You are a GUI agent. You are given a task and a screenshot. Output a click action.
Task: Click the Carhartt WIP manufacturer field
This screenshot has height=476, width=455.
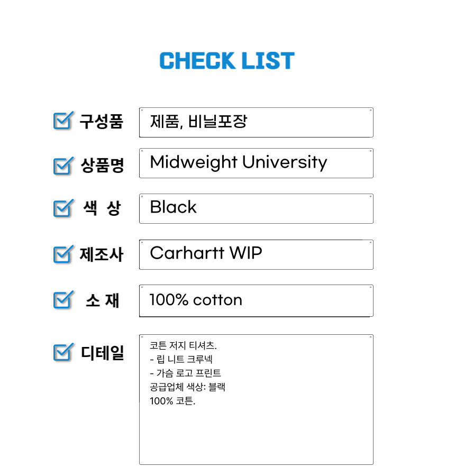(x=256, y=254)
